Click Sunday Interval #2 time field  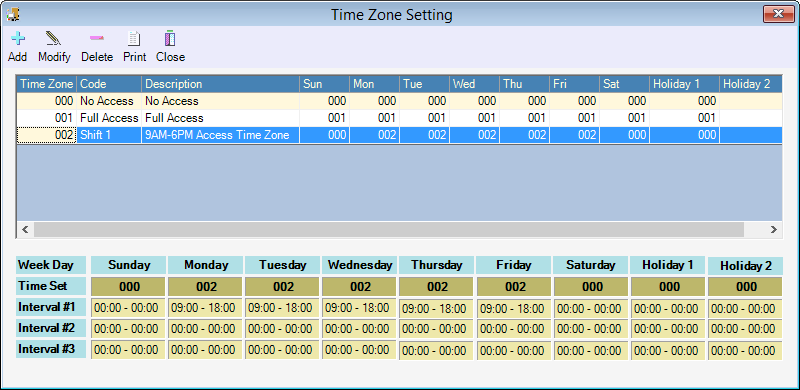point(128,329)
